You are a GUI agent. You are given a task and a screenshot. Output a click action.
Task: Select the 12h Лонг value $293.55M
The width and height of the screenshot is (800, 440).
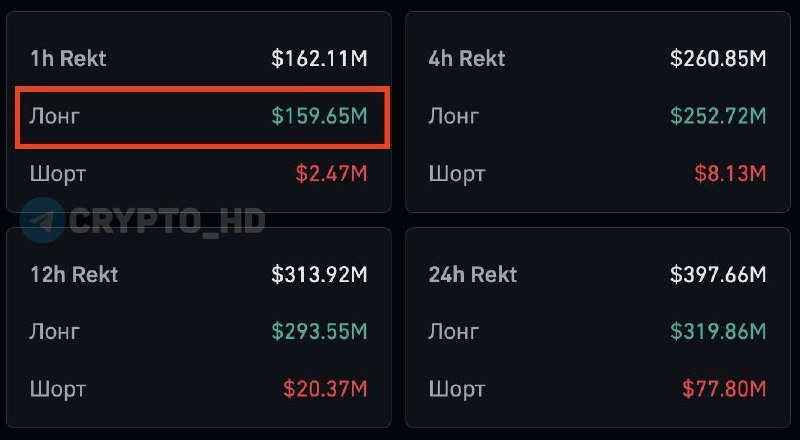coord(319,331)
